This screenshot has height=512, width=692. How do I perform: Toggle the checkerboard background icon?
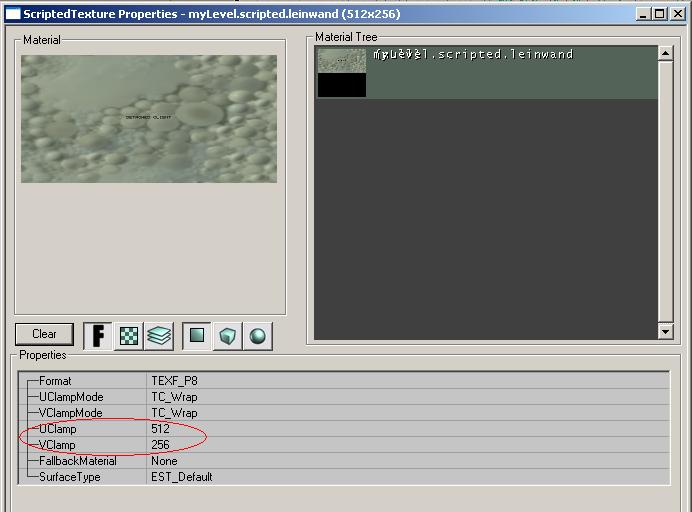129,336
